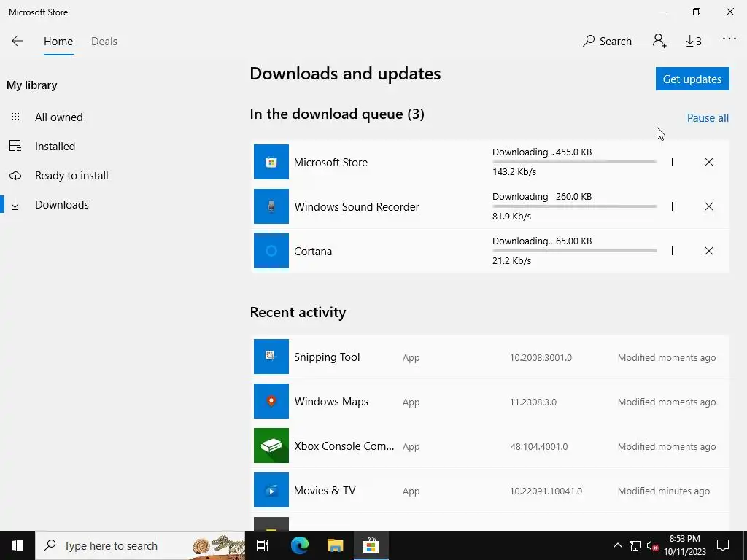Cancel the Cortana download
This screenshot has height=560, width=747.
tap(709, 251)
